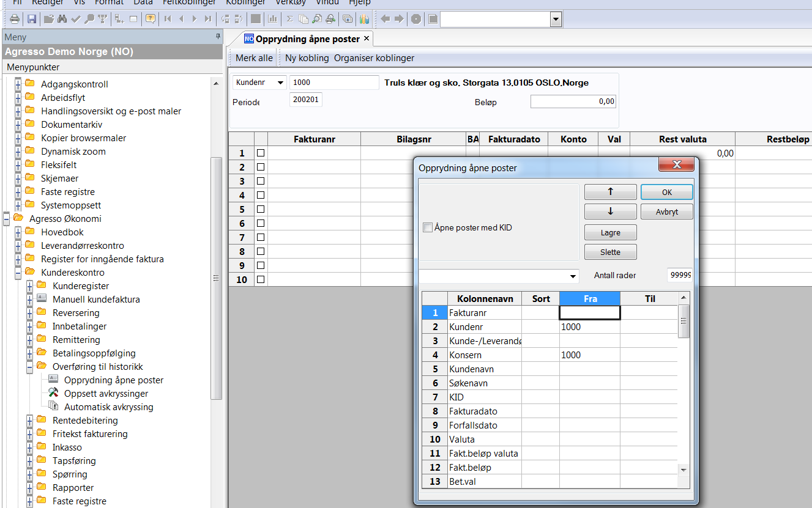
Task: Open the toolbar combo box dropdown arrow
Action: pos(556,19)
